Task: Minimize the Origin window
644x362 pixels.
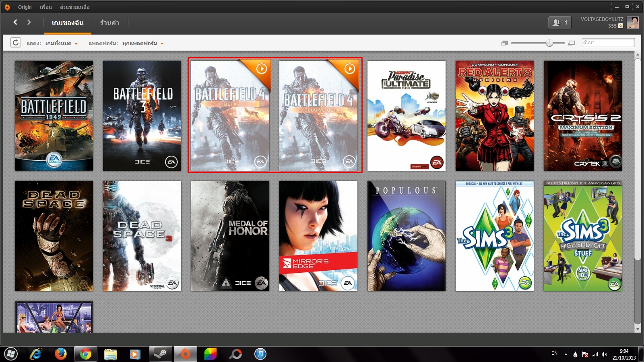Action: click(617, 7)
